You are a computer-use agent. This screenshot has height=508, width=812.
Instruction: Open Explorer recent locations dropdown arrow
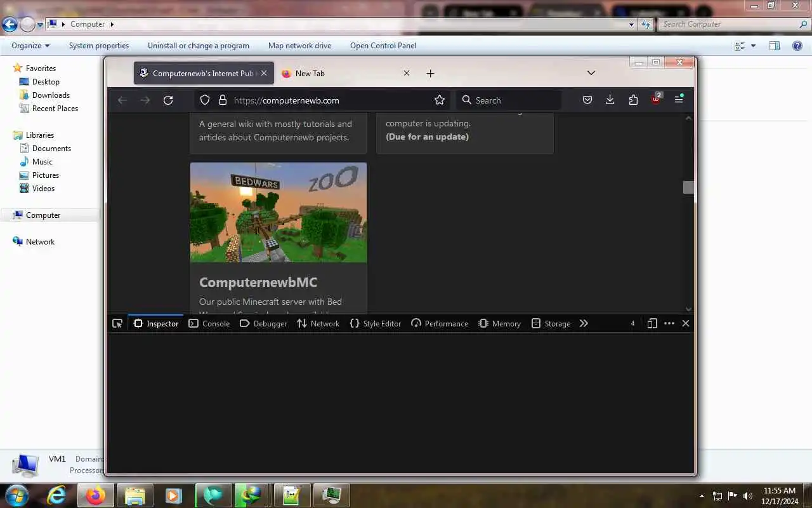40,25
